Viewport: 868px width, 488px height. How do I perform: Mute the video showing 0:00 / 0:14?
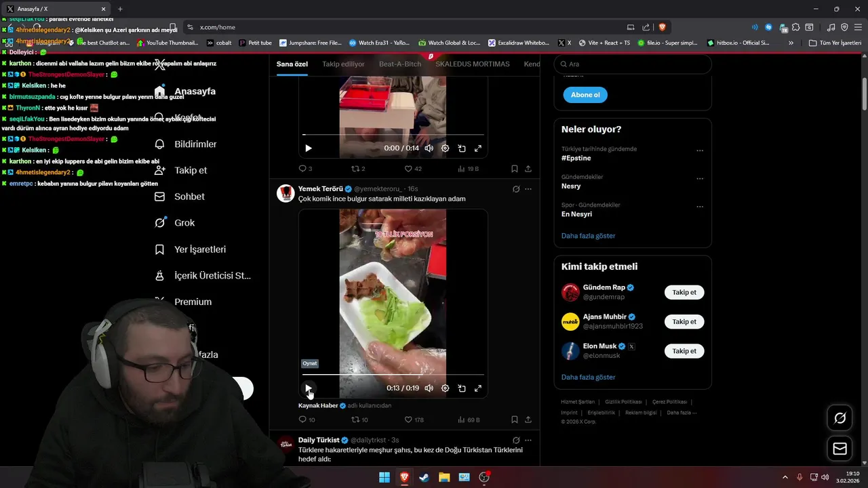point(429,148)
